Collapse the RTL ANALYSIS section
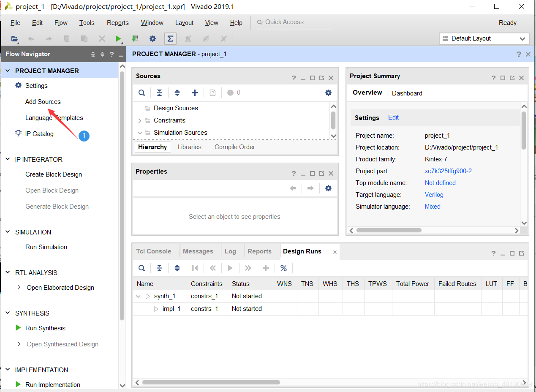Screen dimensions: 536x392 coord(8,273)
